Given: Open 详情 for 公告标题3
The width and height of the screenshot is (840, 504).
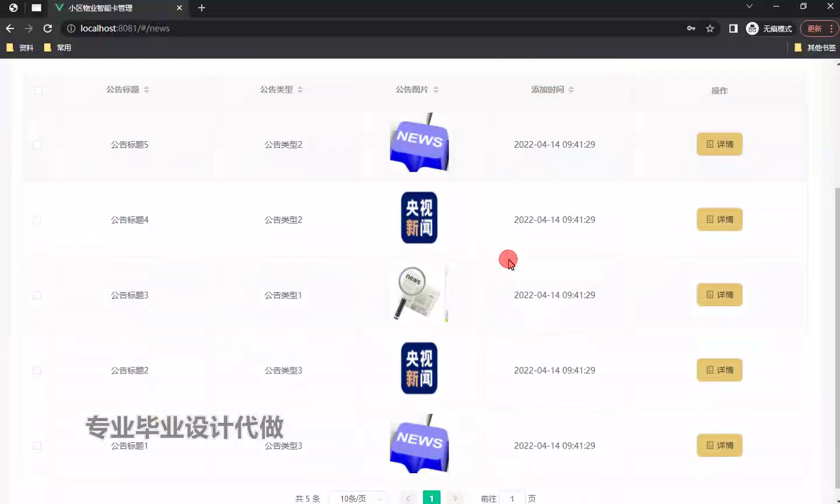Looking at the screenshot, I should pos(719,295).
